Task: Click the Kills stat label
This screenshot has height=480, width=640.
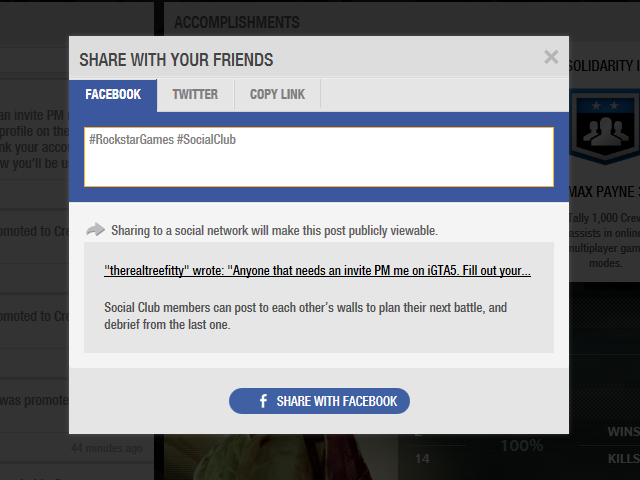Action: [x=624, y=459]
